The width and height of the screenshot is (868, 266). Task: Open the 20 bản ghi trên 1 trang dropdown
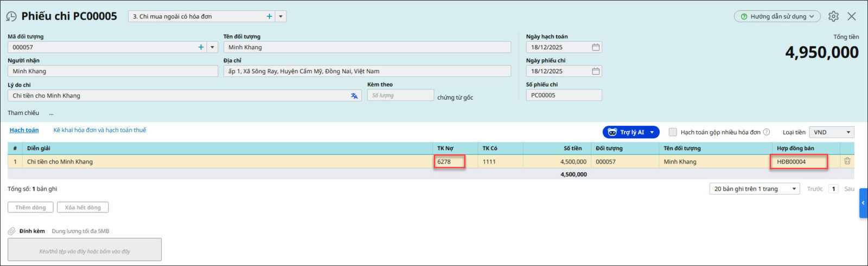tap(755, 189)
